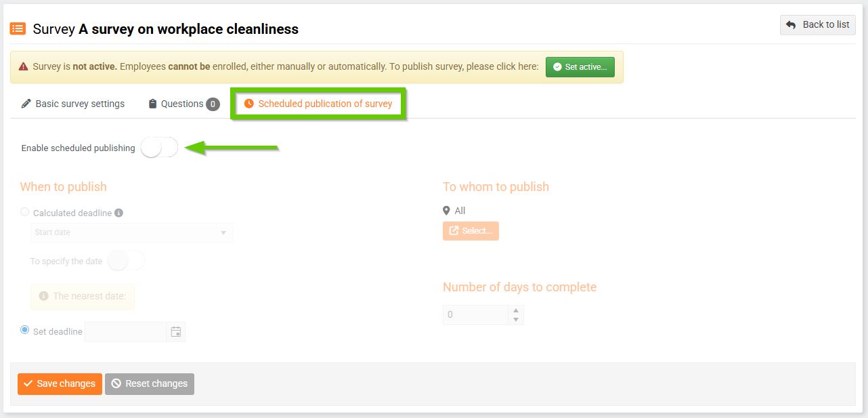Click the info icon beside Calculated deadline
Viewport: 868px width, 418px height.
coord(118,213)
